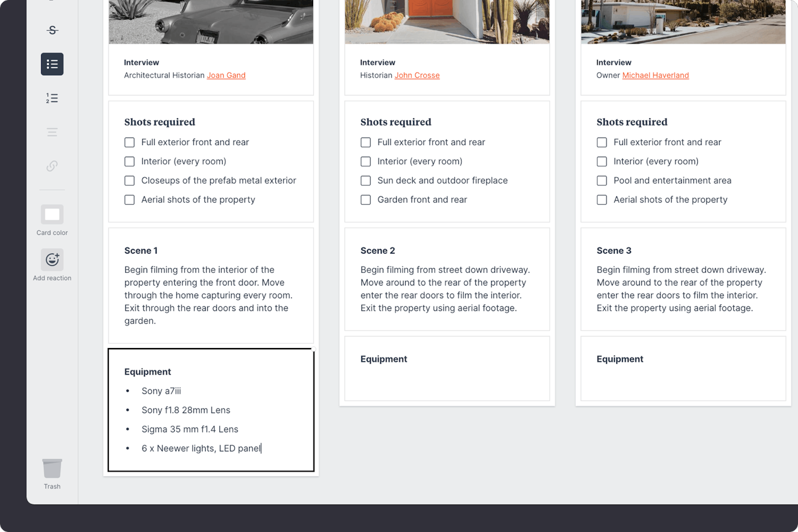Open the John Crosse link
Viewport: 798px width, 532px height.
(x=417, y=75)
